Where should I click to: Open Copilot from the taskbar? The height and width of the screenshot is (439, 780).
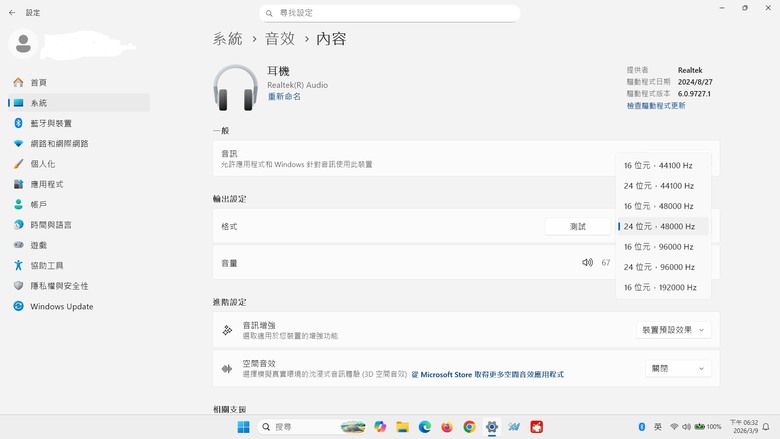380,427
